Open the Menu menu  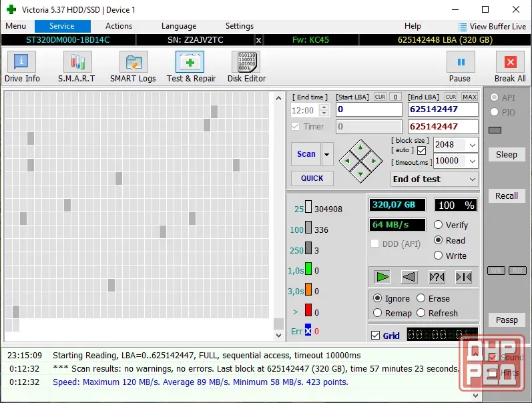(15, 26)
